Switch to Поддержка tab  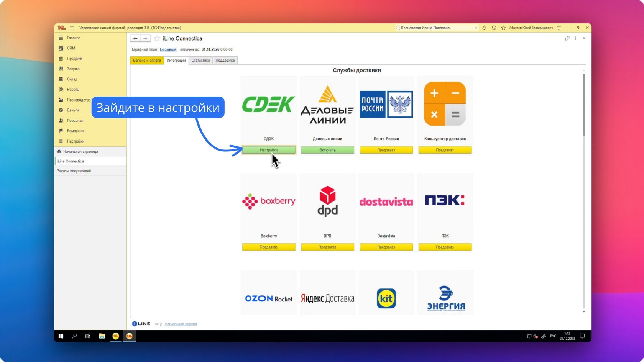click(x=225, y=61)
